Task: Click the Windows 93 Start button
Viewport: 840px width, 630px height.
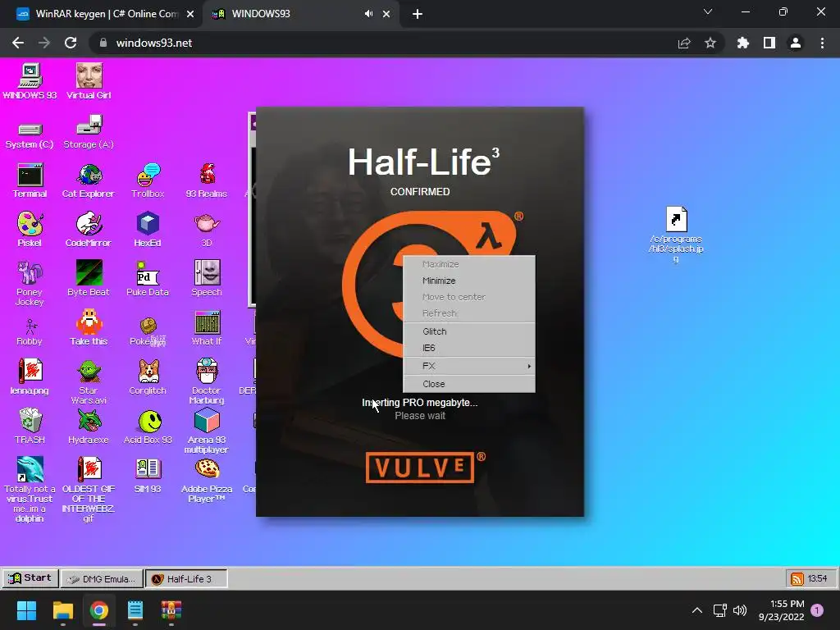Action: 30,578
